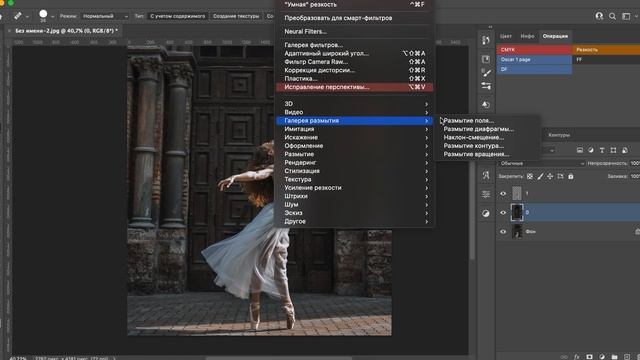
Task: Lock artboard nesting icon
Action: tap(560, 176)
